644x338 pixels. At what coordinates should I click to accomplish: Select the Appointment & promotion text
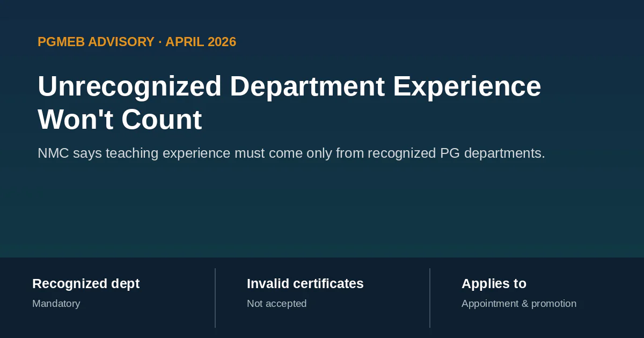click(519, 304)
